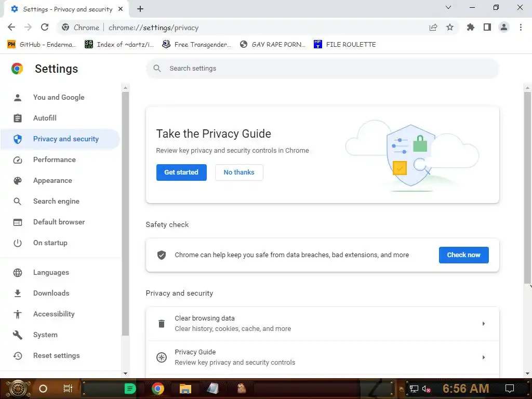The image size is (532, 399).
Task: Bookmark this tab with the star icon
Action: (450, 28)
